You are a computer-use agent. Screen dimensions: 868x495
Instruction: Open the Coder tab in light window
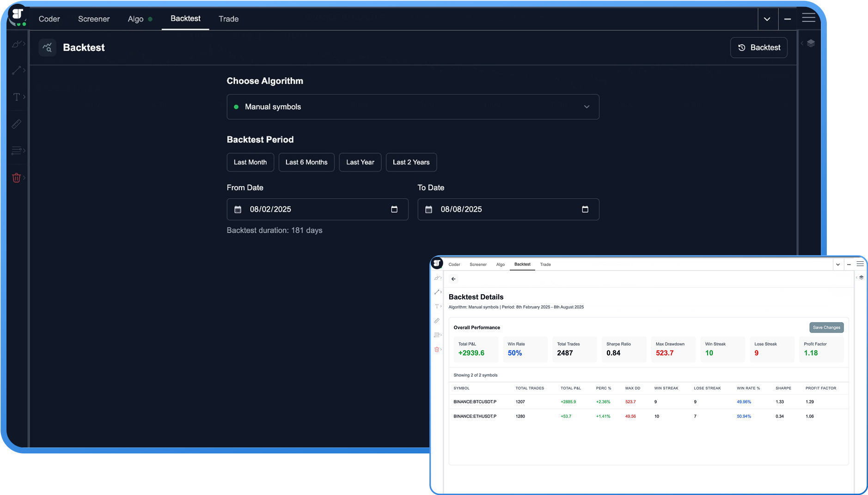[x=454, y=265]
